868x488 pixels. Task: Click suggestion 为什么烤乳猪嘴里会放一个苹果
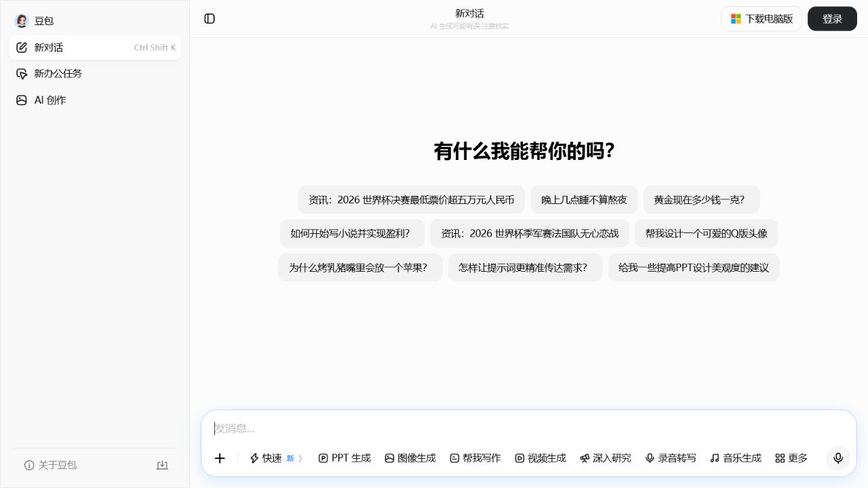coord(360,267)
